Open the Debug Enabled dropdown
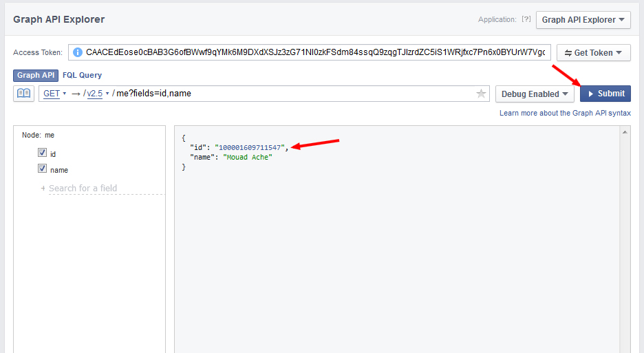The width and height of the screenshot is (644, 353). 535,94
